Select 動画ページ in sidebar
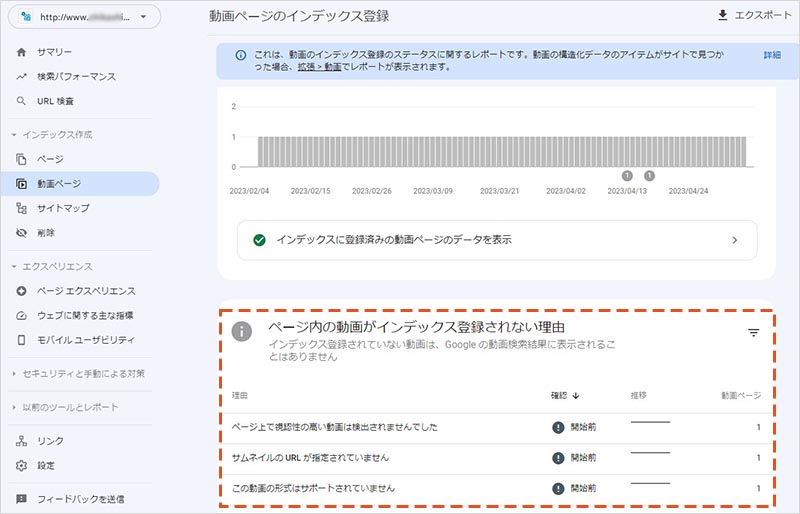800x514 pixels. point(60,184)
